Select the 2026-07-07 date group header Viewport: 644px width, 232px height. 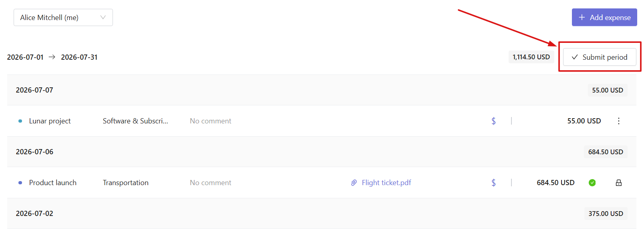coord(322,90)
